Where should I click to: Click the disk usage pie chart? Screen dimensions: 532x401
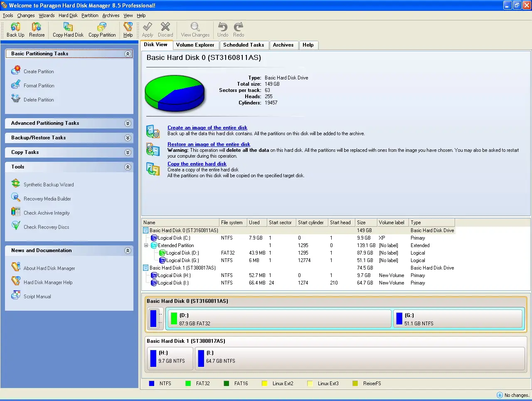coord(175,93)
